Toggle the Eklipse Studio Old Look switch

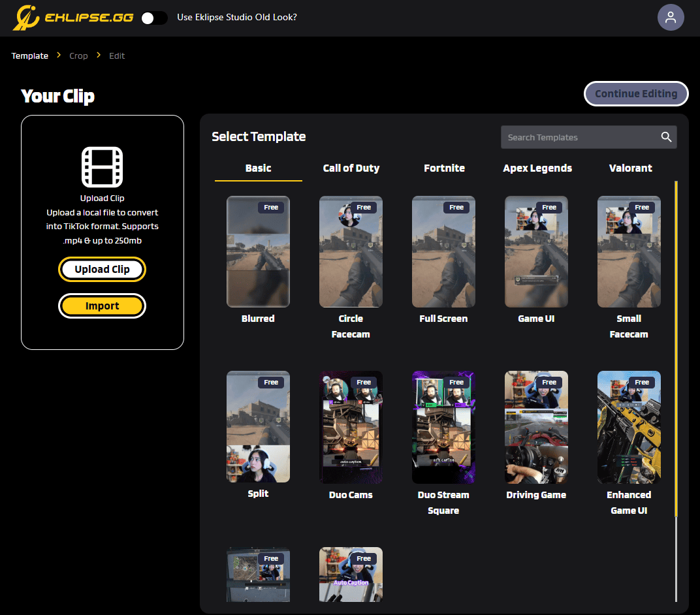coord(154,18)
